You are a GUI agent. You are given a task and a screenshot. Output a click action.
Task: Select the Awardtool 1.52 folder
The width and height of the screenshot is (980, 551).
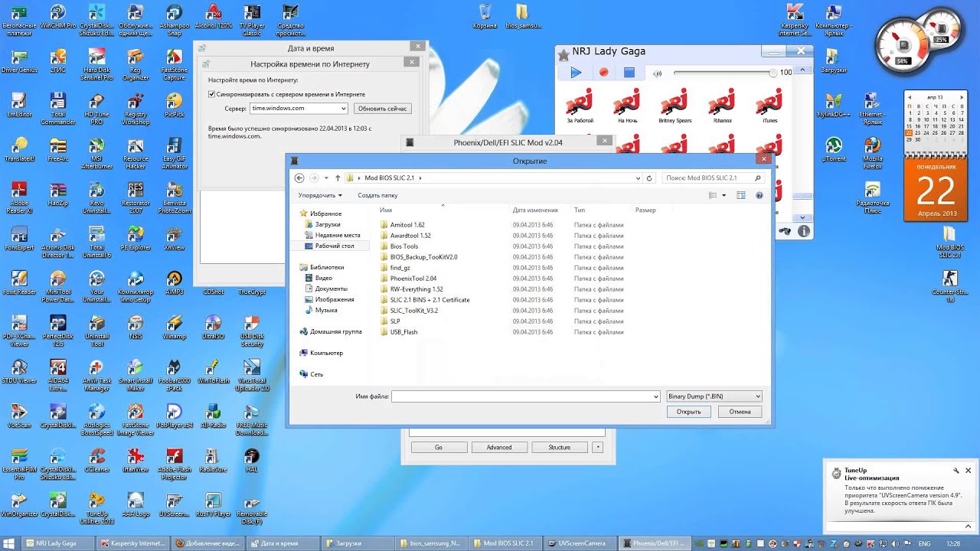[410, 236]
